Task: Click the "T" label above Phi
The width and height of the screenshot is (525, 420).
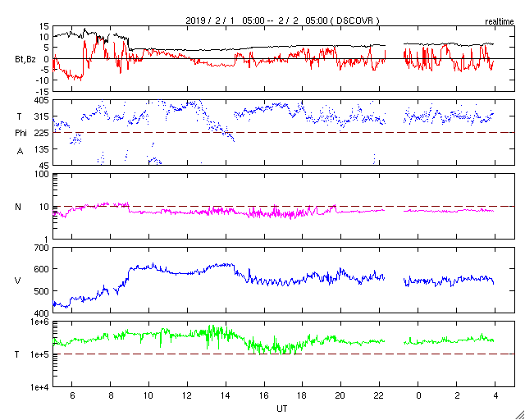Action: point(19,116)
